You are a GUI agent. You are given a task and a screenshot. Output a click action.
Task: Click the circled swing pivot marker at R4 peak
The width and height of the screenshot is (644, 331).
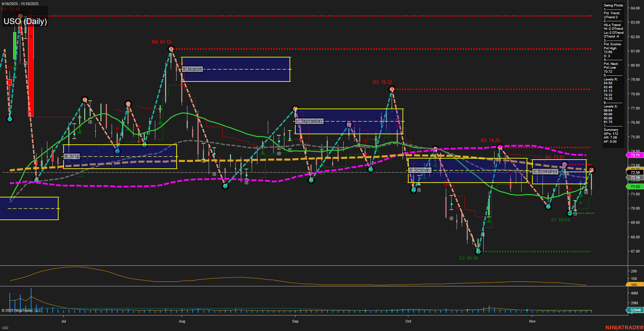coord(171,49)
